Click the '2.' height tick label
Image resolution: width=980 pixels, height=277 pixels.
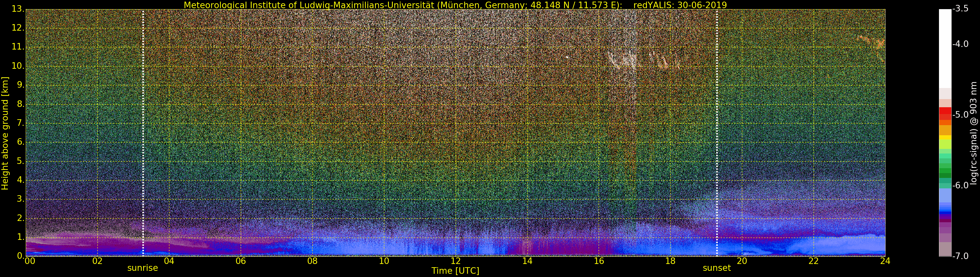coord(21,218)
